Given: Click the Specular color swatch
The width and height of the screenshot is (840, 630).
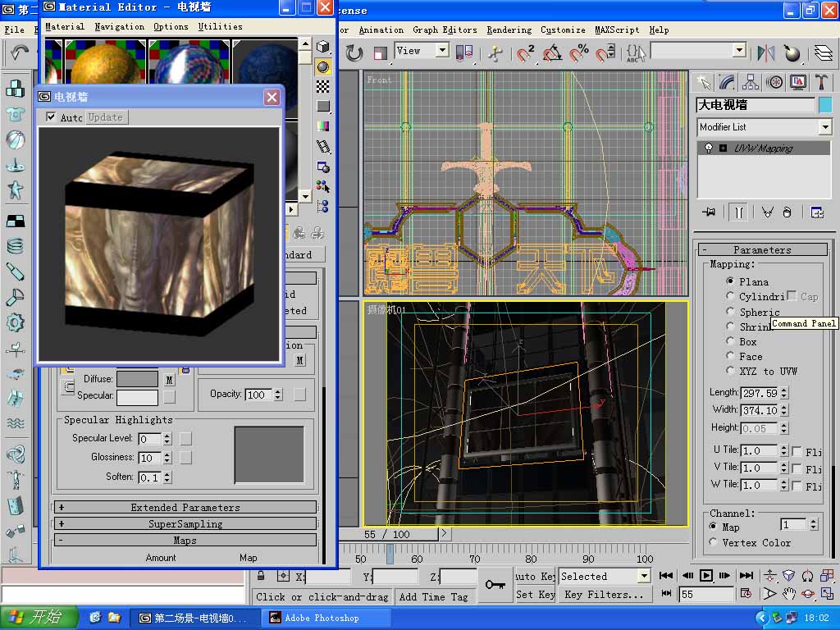Looking at the screenshot, I should (137, 397).
